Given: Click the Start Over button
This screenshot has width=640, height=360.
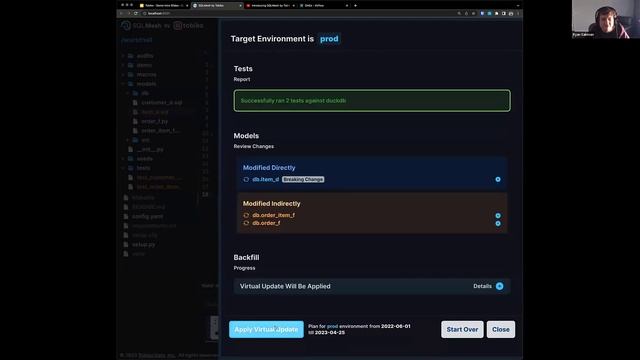Looking at the screenshot, I should coord(462,329).
